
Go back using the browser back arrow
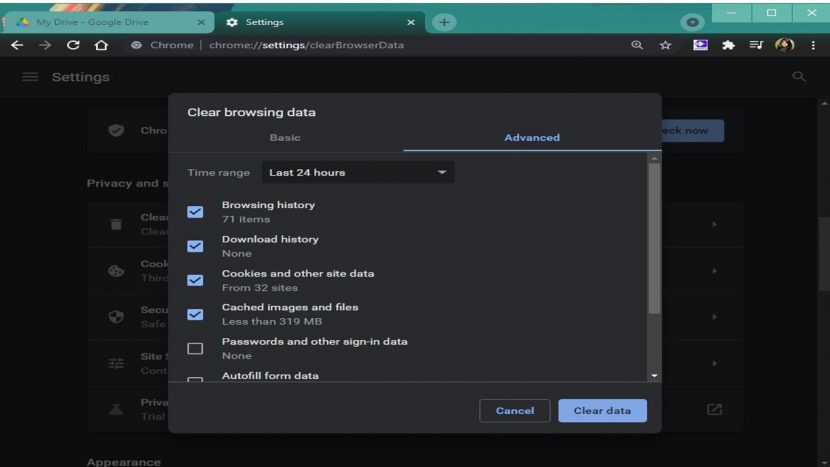(17, 45)
